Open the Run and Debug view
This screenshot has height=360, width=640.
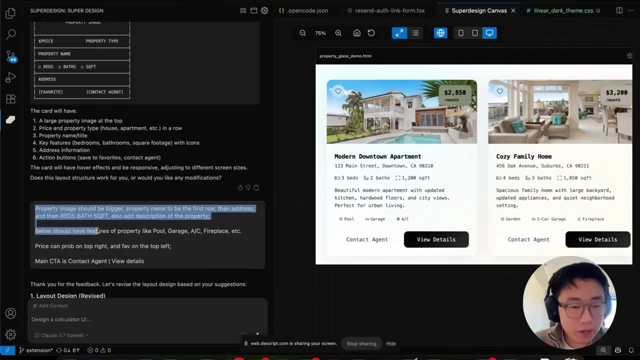(x=11, y=77)
